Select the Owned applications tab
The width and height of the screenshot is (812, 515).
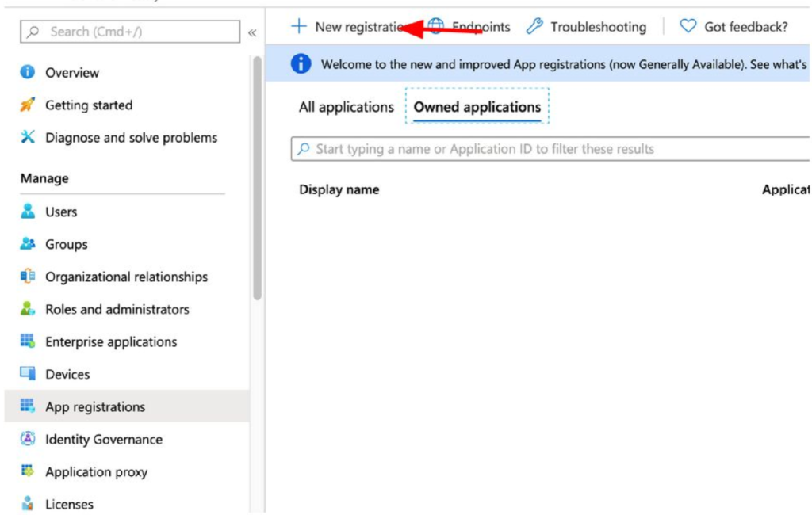(477, 107)
